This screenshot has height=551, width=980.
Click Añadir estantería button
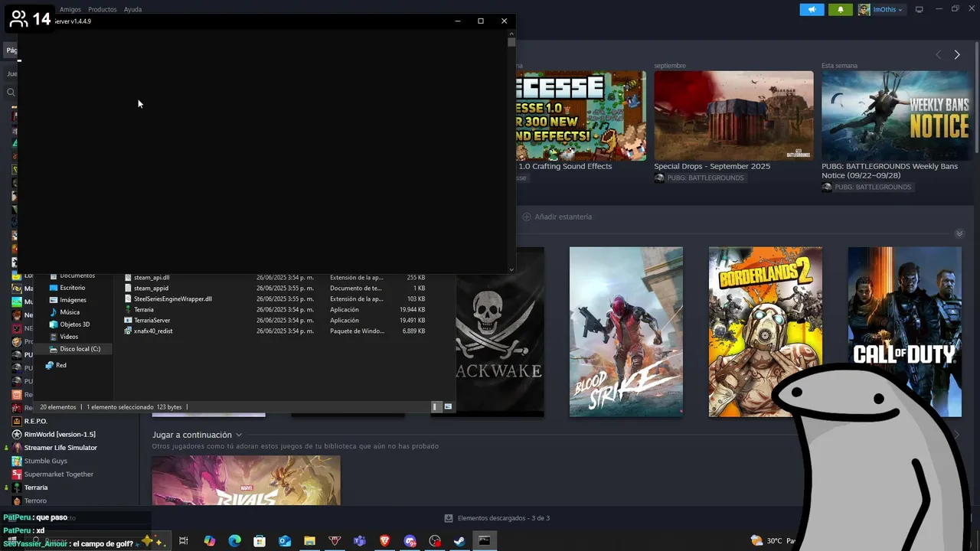[x=557, y=217]
